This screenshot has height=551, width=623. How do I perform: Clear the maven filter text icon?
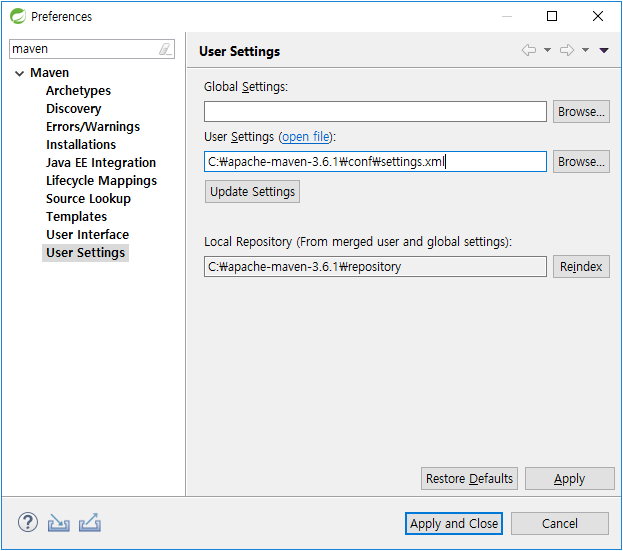pos(165,49)
